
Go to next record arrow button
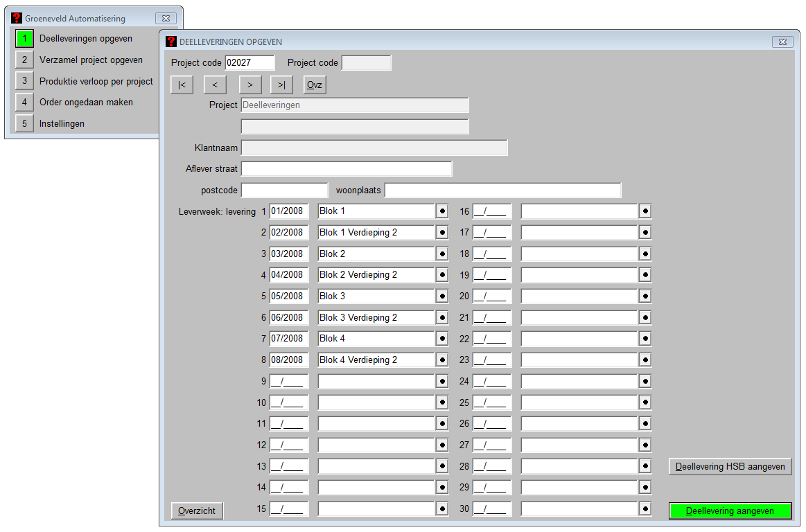tap(249, 85)
